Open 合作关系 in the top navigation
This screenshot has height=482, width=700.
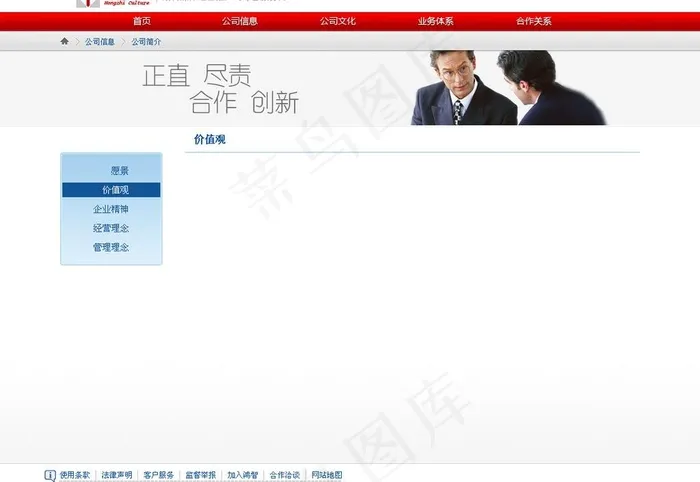[x=534, y=21]
